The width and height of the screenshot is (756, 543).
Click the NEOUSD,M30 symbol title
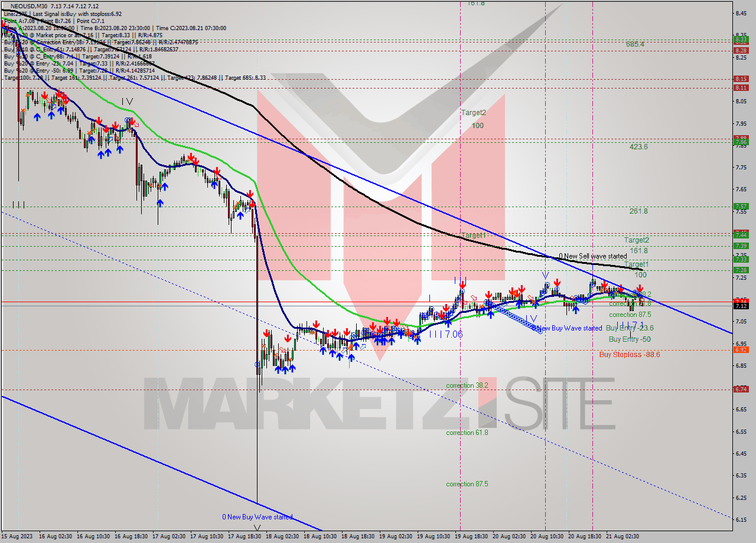[x=30, y=6]
